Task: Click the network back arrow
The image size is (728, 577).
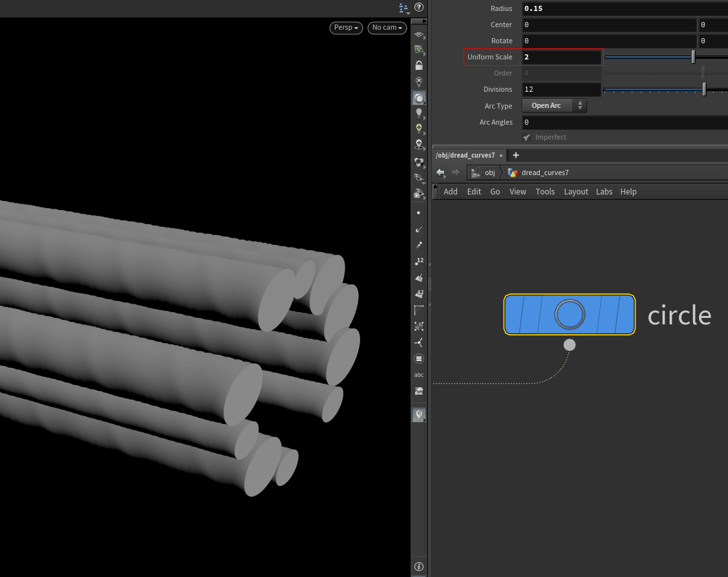Action: coord(440,173)
